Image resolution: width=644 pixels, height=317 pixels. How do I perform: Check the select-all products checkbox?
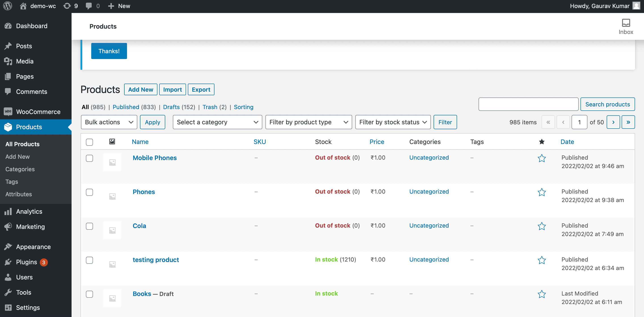point(89,142)
